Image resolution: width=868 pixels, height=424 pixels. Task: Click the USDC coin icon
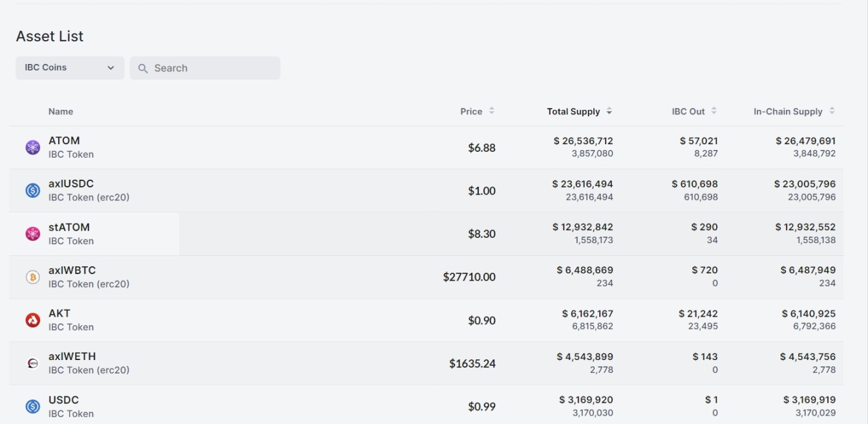pyautogui.click(x=32, y=407)
